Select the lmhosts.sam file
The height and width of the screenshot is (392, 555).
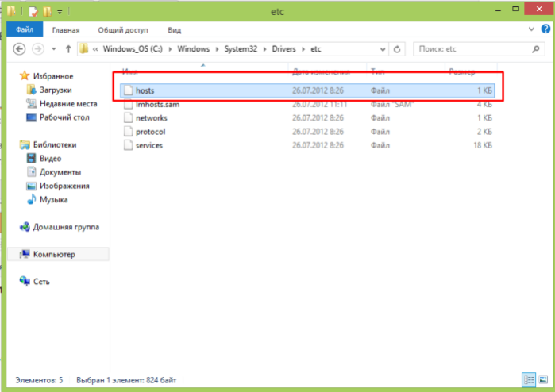click(x=307, y=105)
